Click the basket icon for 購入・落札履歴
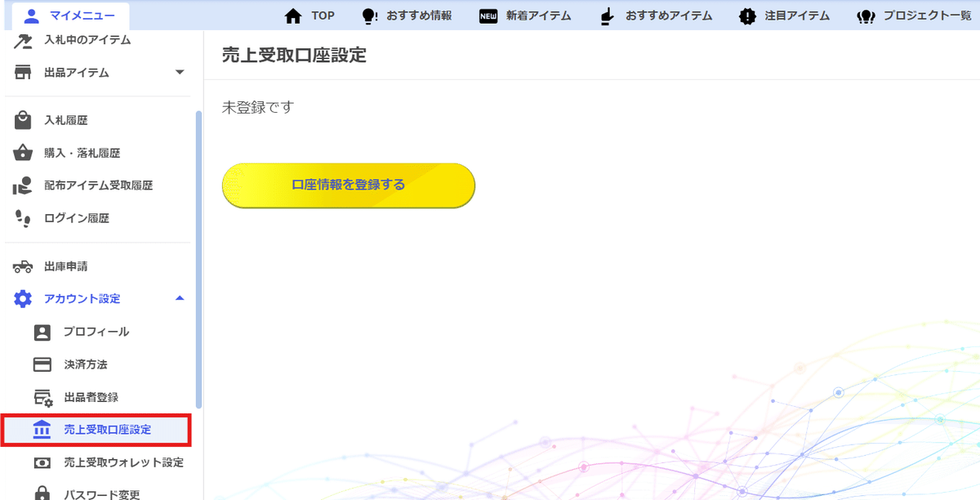This screenshot has height=500, width=980. pyautogui.click(x=23, y=153)
